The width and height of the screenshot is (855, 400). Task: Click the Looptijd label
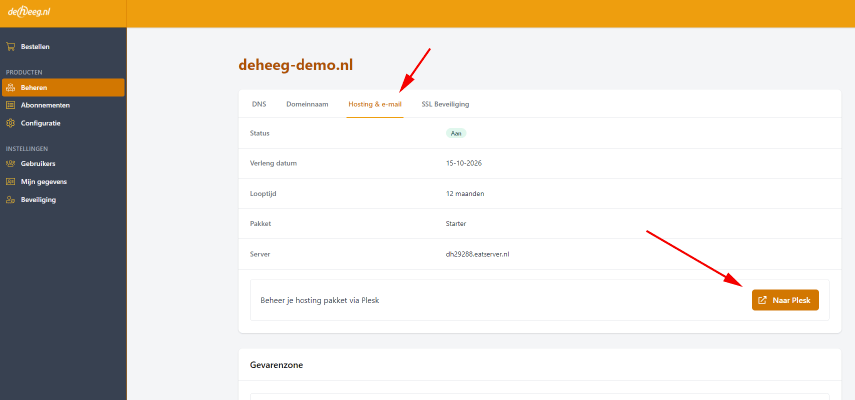coord(263,193)
